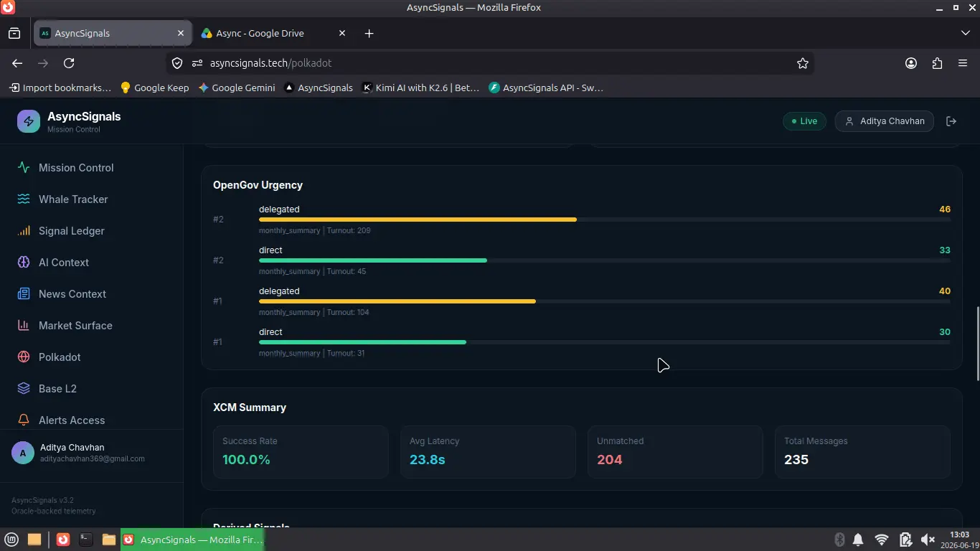This screenshot has width=980, height=551.
Task: Unmute sound via the tray volume icon
Action: [928, 540]
